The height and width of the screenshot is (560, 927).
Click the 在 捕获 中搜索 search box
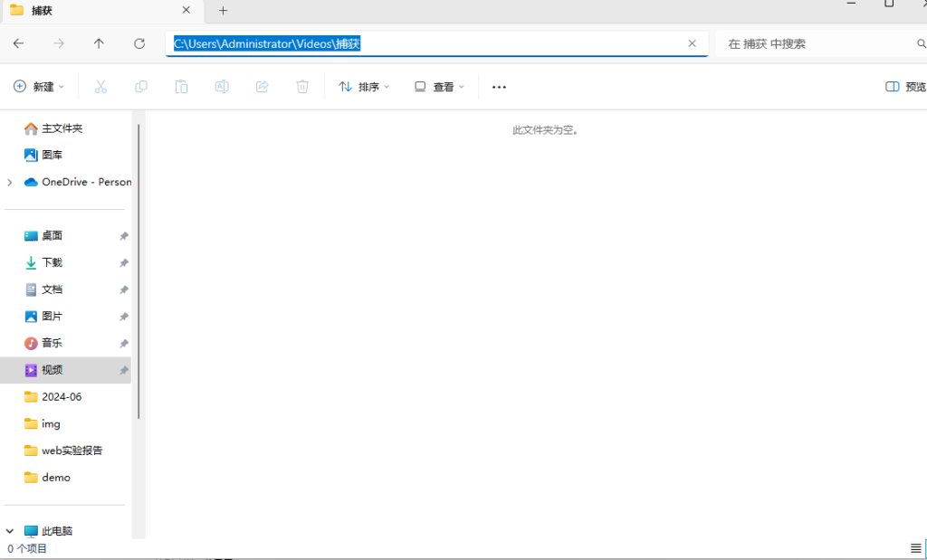pyautogui.click(x=815, y=43)
